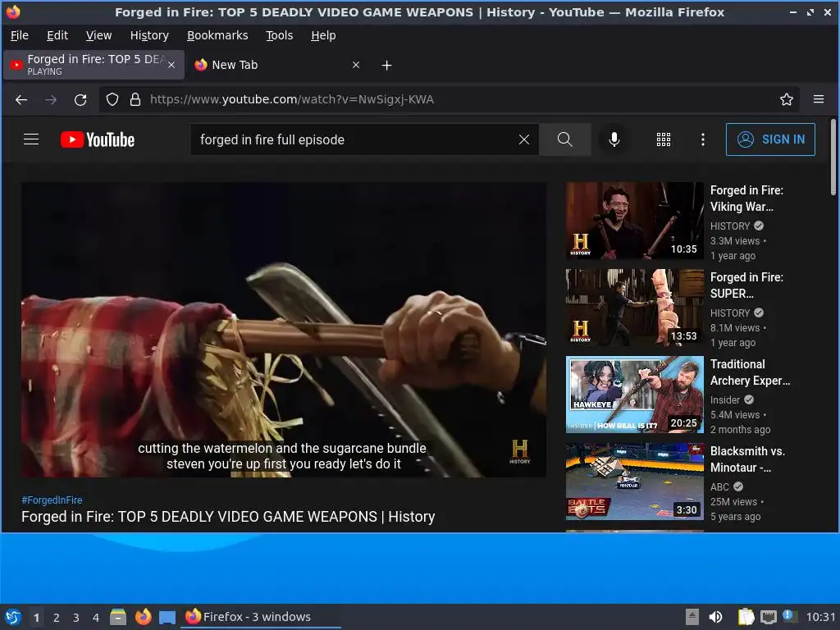840x630 pixels.
Task: Open the Edit menu
Action: pos(57,35)
